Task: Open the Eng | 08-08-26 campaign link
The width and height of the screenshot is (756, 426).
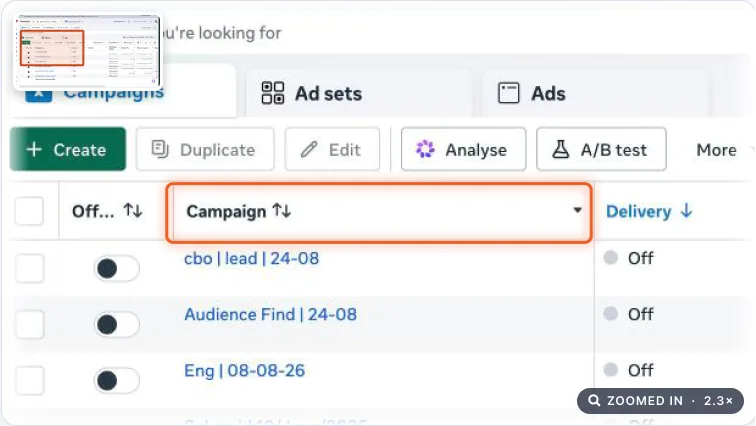Action: pyautogui.click(x=244, y=371)
